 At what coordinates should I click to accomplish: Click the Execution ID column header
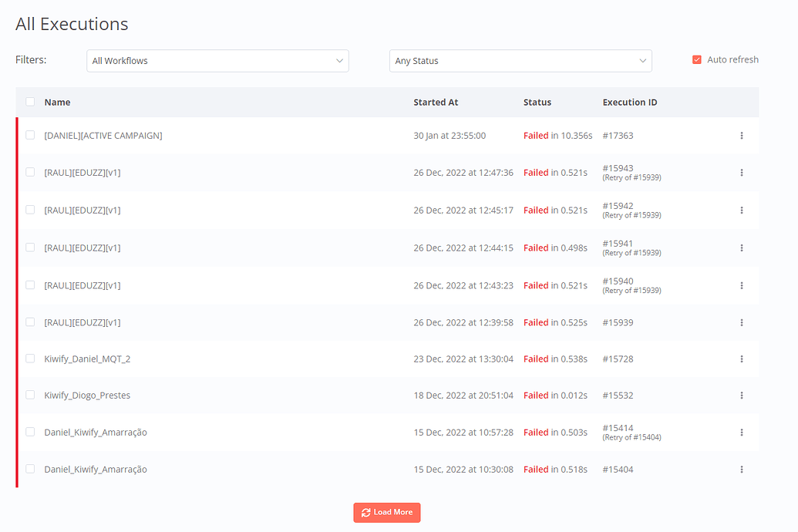629,103
